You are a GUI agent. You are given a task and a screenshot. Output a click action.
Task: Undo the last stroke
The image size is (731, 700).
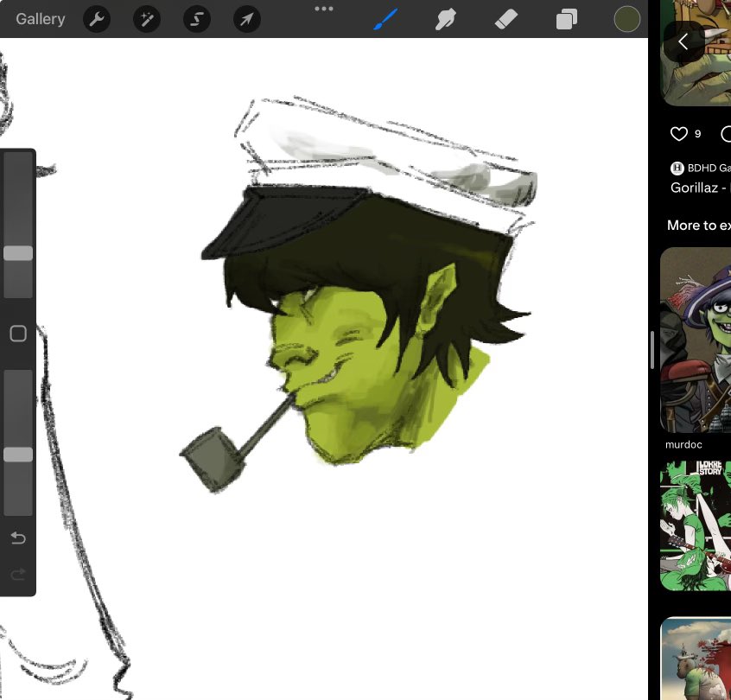point(18,538)
